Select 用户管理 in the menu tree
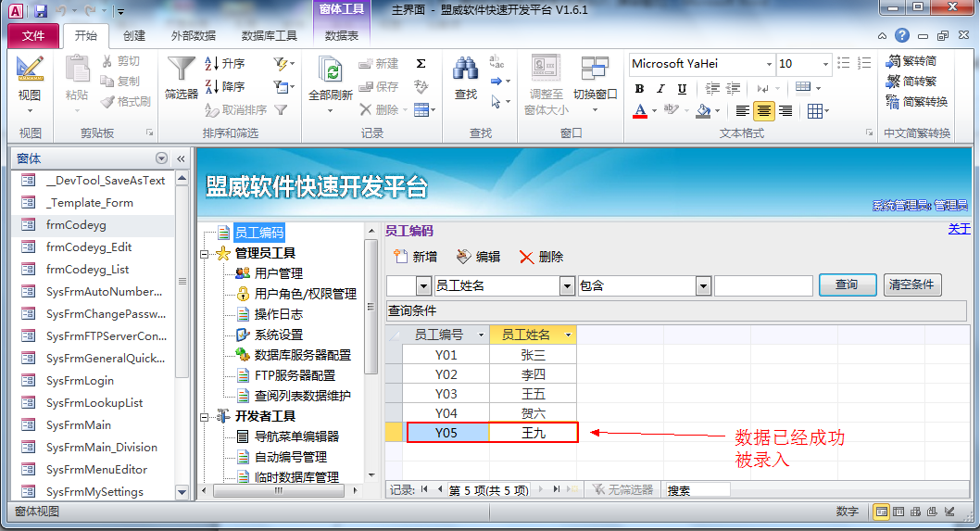The height and width of the screenshot is (531, 980). [278, 273]
